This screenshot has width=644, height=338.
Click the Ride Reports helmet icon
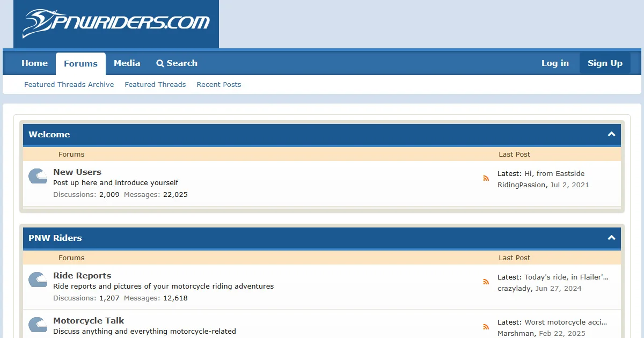[38, 280]
